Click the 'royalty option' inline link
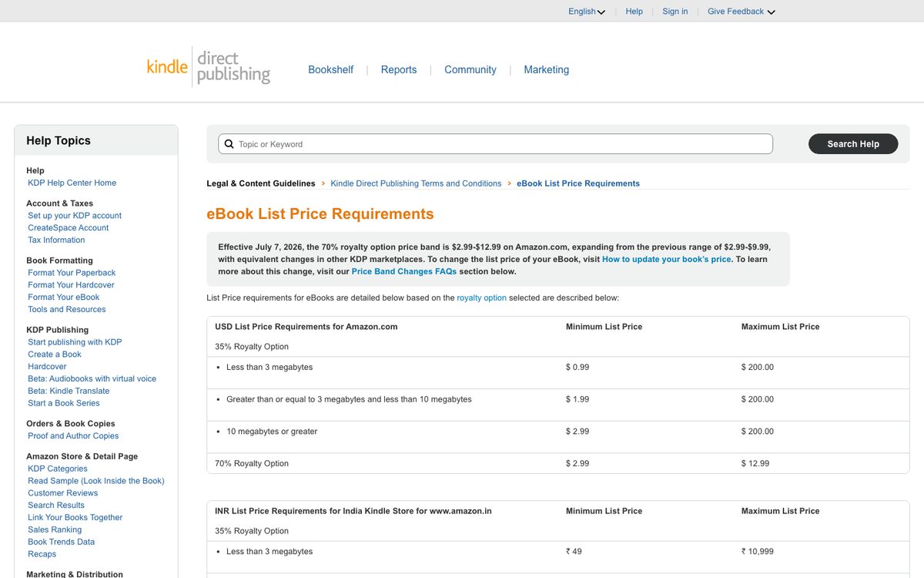The width and height of the screenshot is (924, 578). 482,297
